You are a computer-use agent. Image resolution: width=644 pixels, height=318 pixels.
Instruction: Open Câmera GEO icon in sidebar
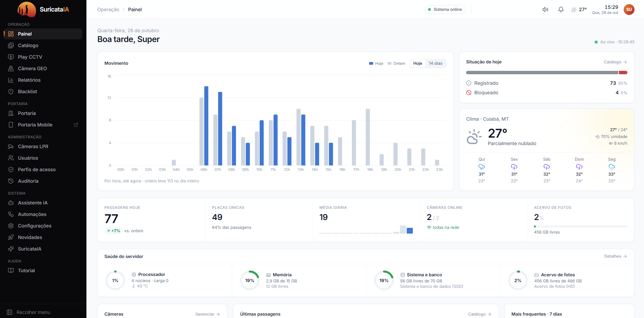pos(11,68)
